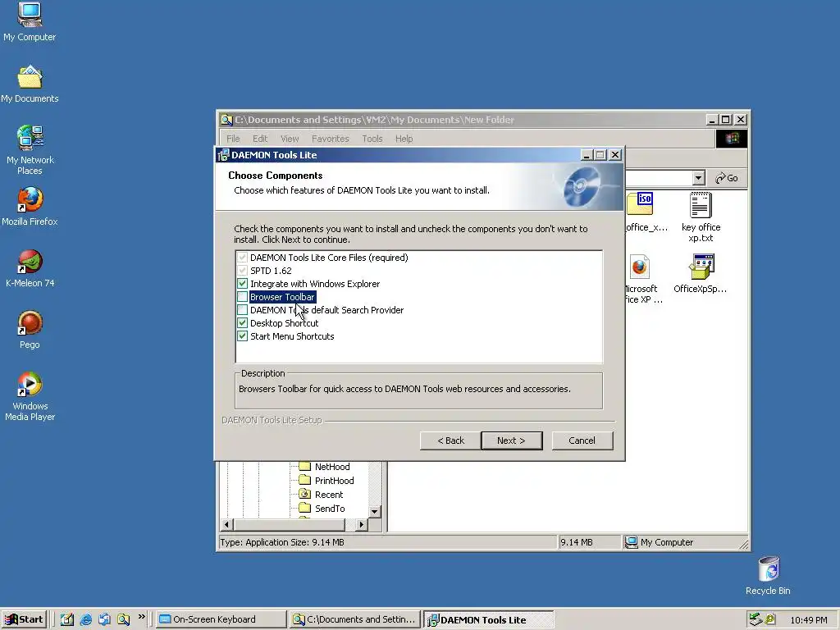Open Windows Explorer quick launch icon
This screenshot has height=630, width=840.
[x=124, y=619]
